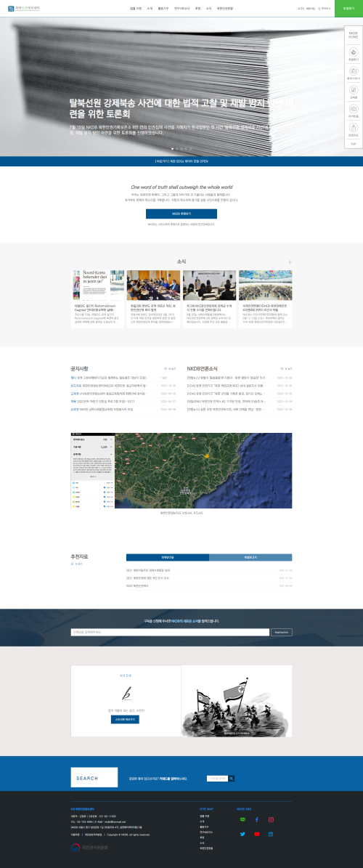The height and width of the screenshot is (868, 363).
Task: Open the language dropdown in header
Action: (325, 9)
